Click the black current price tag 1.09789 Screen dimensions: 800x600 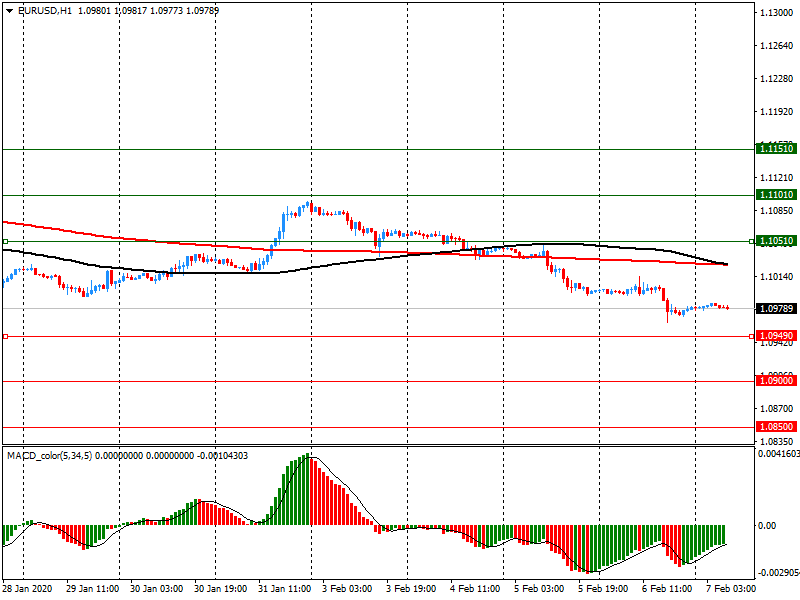(776, 309)
